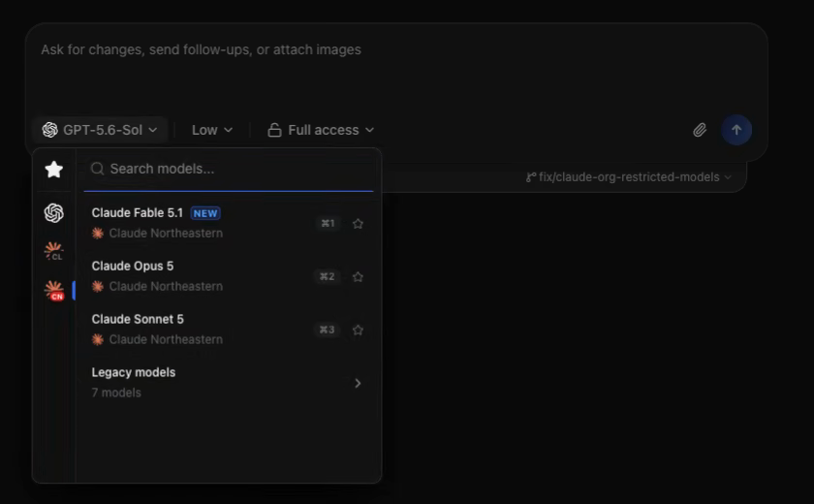Click the NEW badge on Claude Fable 5.1
Viewport: 814px width, 504px height.
tap(205, 213)
